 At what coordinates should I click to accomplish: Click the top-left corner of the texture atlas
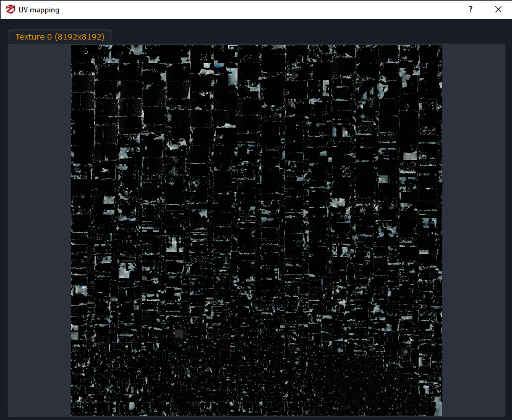(73, 47)
